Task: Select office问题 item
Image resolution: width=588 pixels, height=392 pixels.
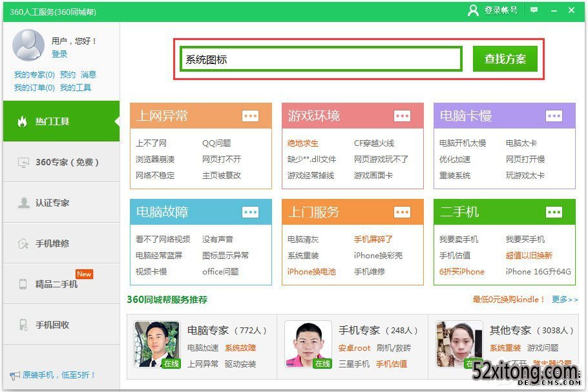Action: tap(220, 272)
